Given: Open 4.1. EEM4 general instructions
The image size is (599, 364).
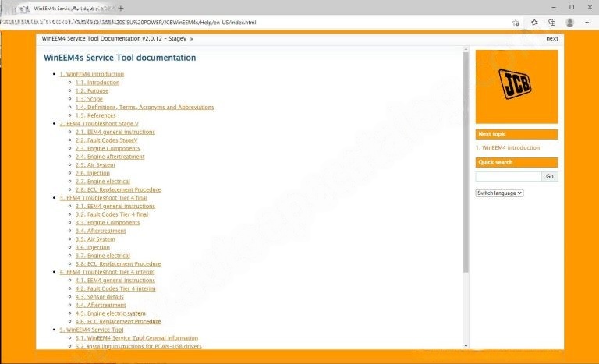Looking at the screenshot, I should tap(115, 281).
